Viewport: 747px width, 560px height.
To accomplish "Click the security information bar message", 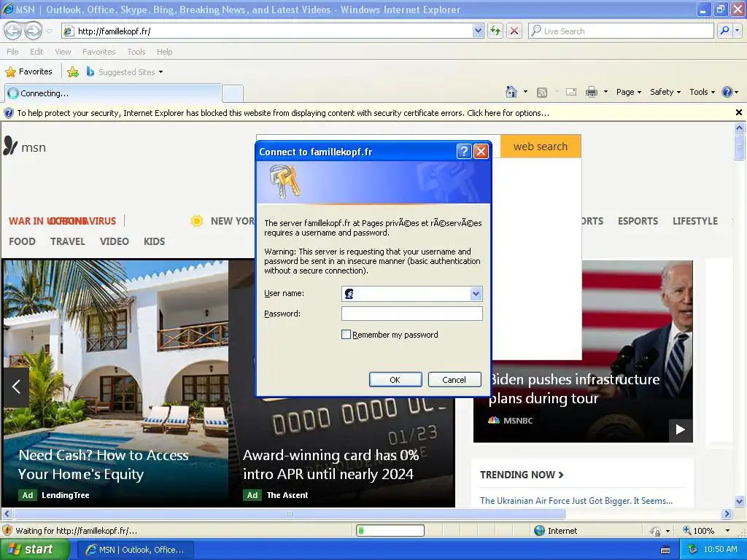I will coord(283,113).
